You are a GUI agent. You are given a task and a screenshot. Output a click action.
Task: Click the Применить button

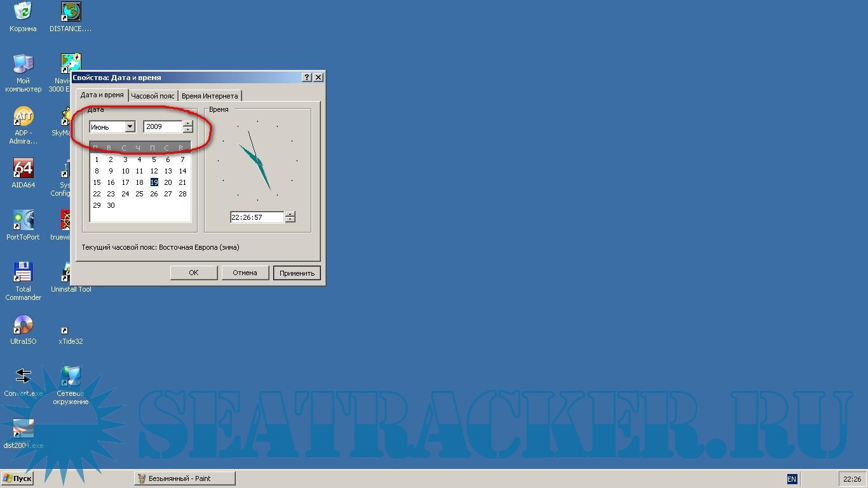click(x=297, y=273)
